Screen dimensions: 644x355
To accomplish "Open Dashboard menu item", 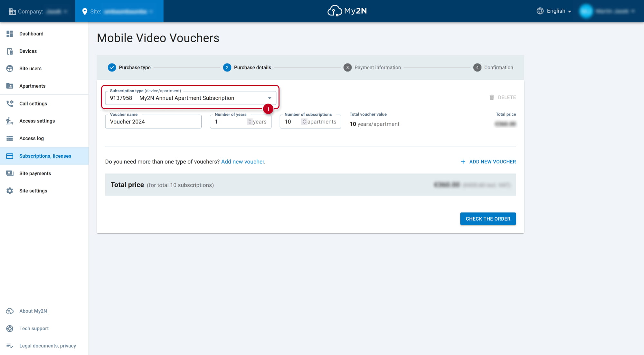I will coord(44,34).
